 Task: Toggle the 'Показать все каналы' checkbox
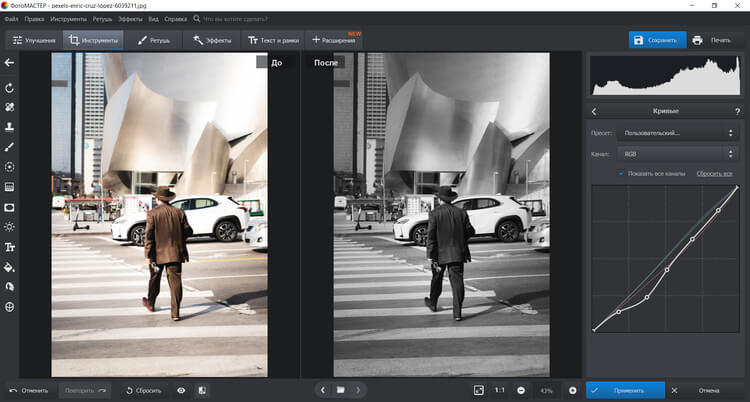point(622,173)
